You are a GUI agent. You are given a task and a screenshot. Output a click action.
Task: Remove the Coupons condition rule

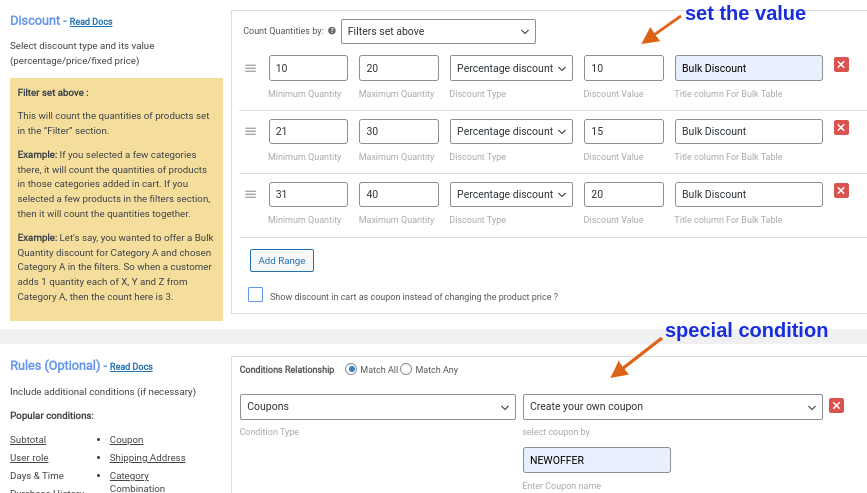(x=837, y=405)
